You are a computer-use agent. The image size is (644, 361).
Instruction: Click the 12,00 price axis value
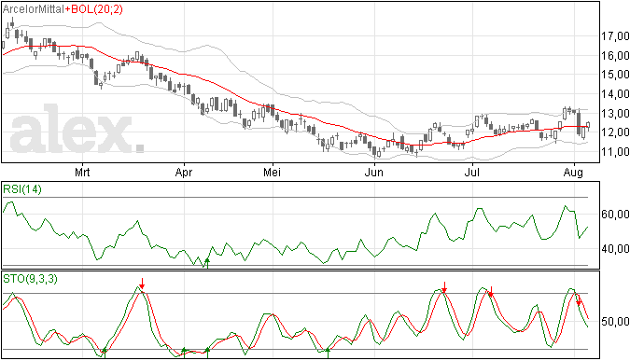tap(616, 132)
